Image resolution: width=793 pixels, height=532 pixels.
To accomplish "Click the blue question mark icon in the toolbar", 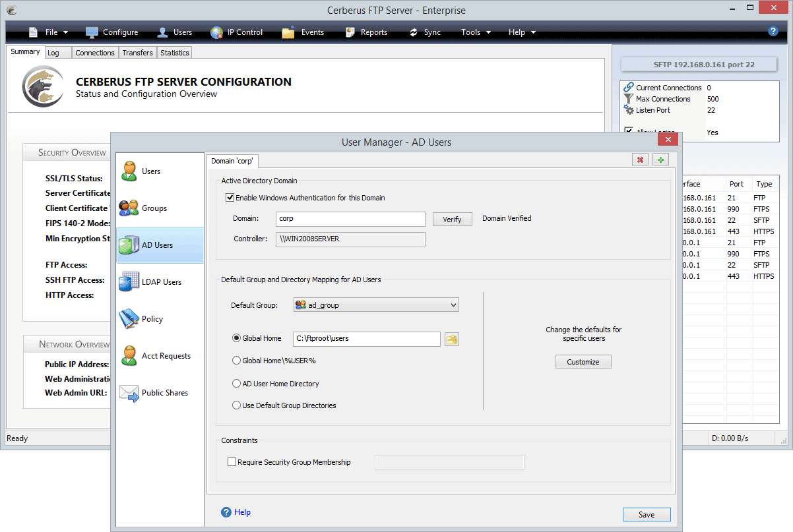I will tap(773, 31).
